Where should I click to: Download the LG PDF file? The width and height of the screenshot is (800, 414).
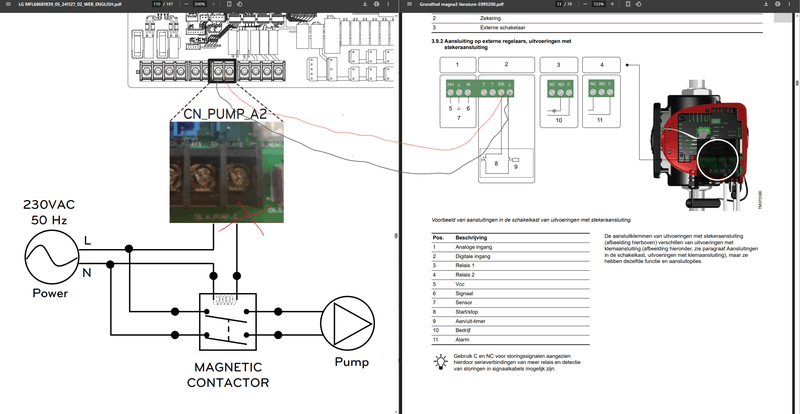point(365,4)
